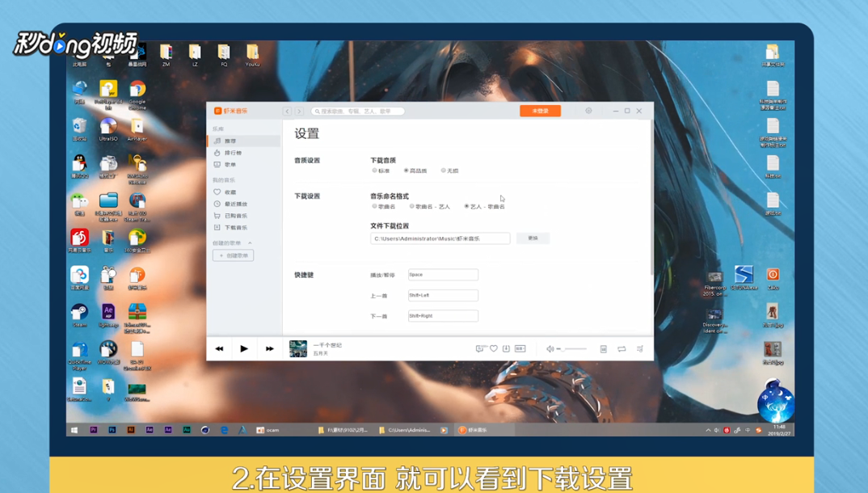This screenshot has height=493, width=868.
Task: Open settings via the gear icon
Action: coord(588,111)
